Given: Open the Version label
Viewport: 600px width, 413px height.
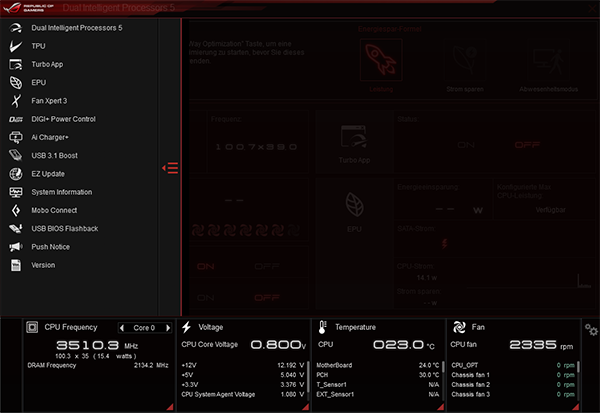Looking at the screenshot, I should [x=43, y=265].
